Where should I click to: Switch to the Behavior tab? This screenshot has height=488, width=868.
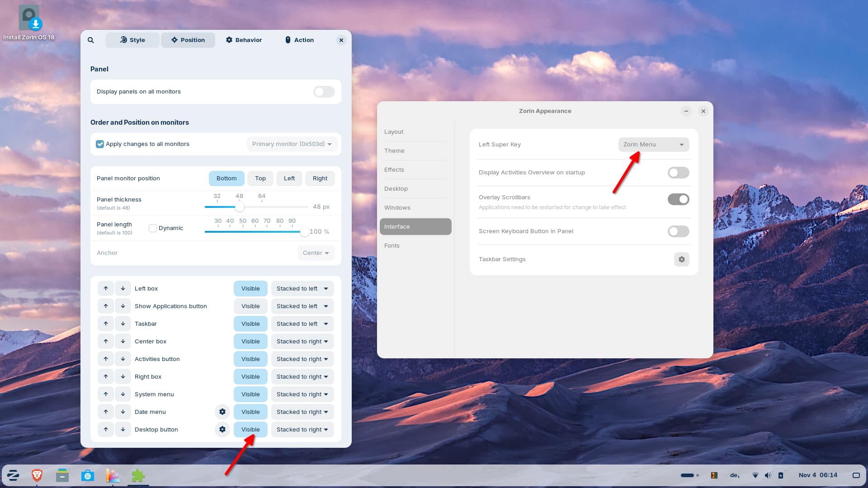pyautogui.click(x=244, y=40)
